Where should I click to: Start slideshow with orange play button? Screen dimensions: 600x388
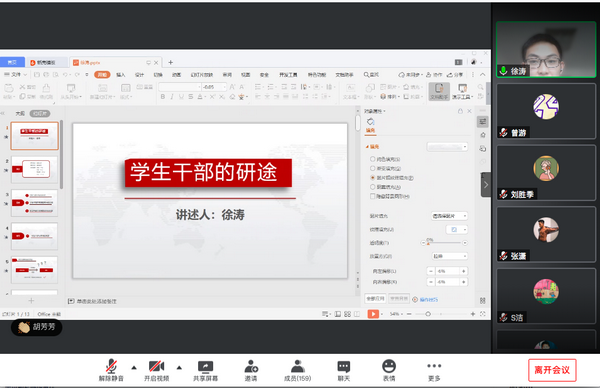(373, 314)
